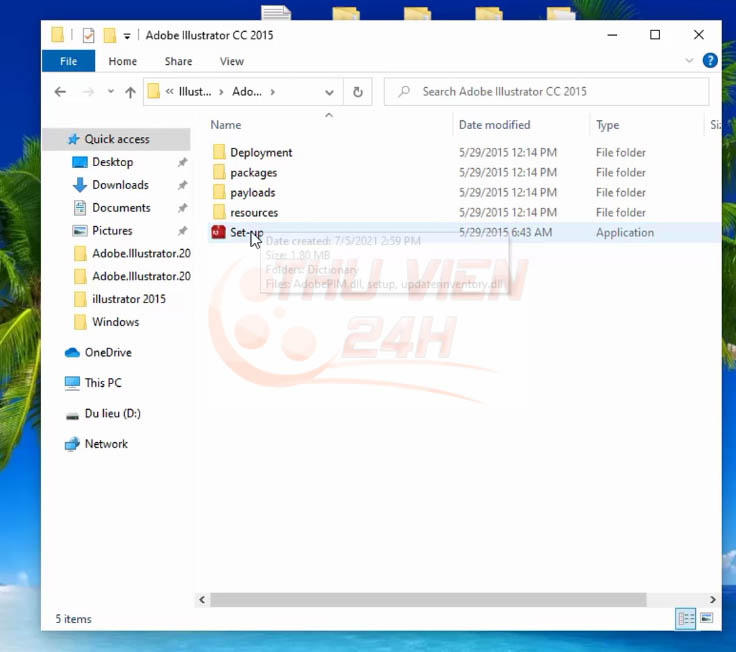Open recent locations dropdown arrow
This screenshot has height=652, width=736.
[110, 92]
